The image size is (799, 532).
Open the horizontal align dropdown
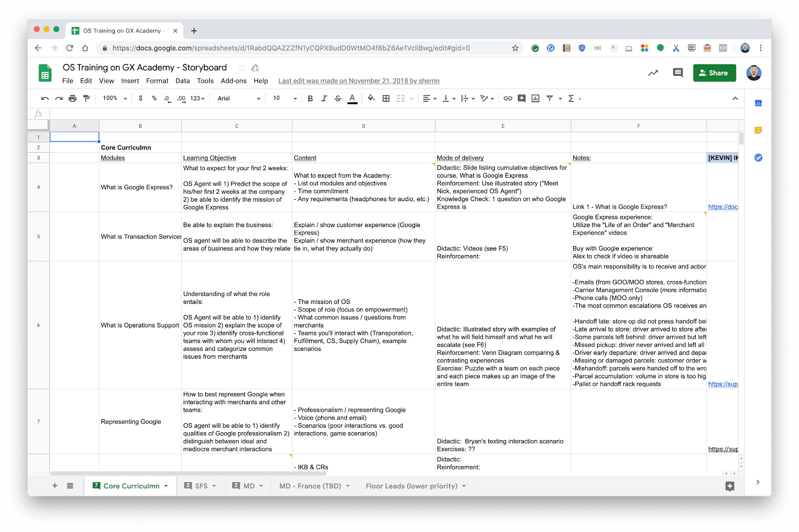429,99
